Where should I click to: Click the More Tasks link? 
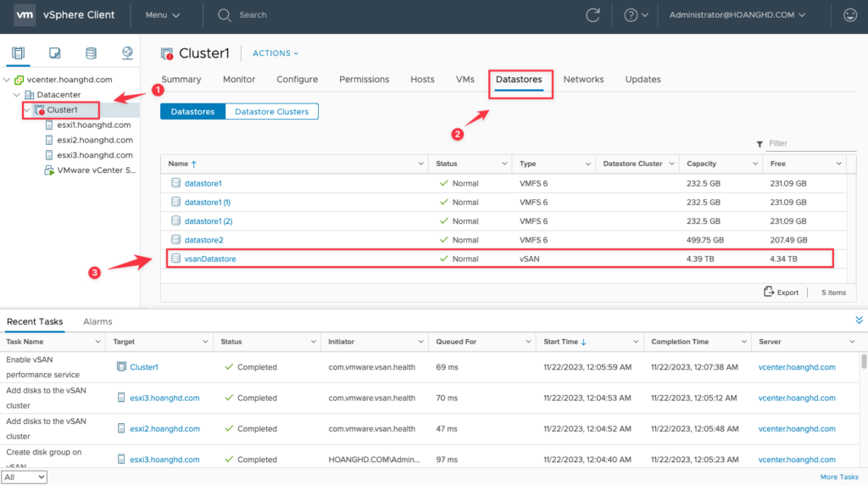tap(839, 477)
